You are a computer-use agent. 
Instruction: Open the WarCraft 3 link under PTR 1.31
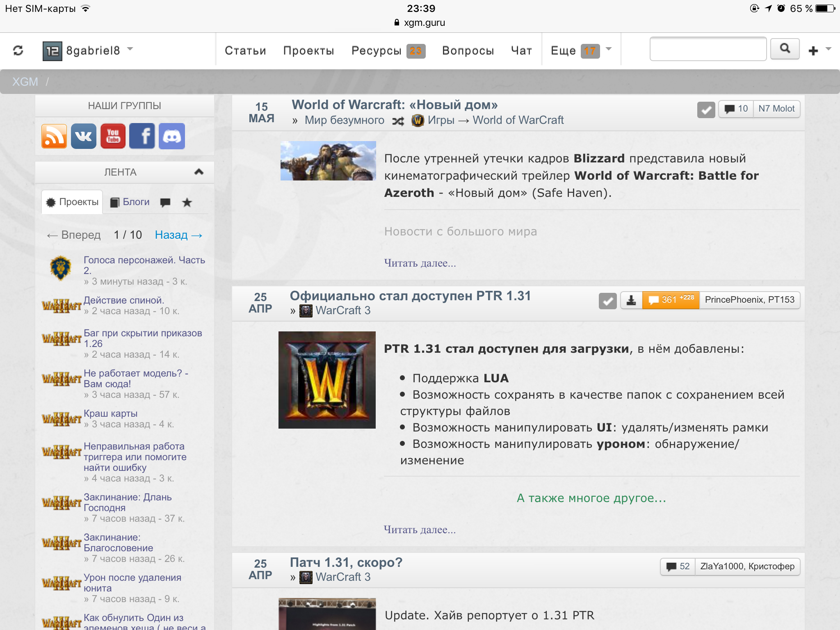coord(343,310)
